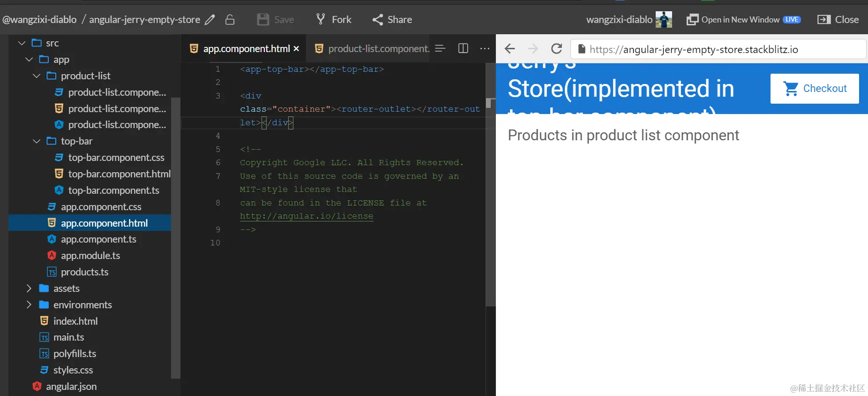Close the app.component.html tab
This screenshot has height=396, width=868.
point(296,49)
